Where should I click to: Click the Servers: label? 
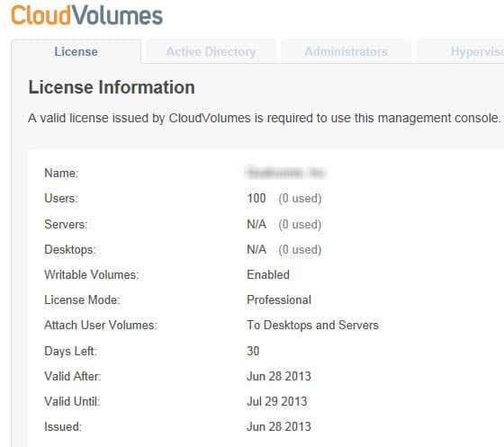click(x=66, y=224)
